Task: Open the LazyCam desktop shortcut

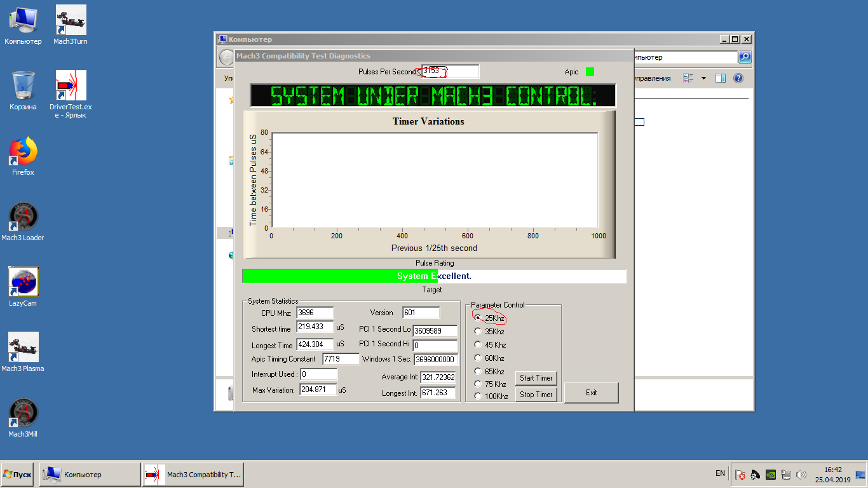Action: coord(23,287)
